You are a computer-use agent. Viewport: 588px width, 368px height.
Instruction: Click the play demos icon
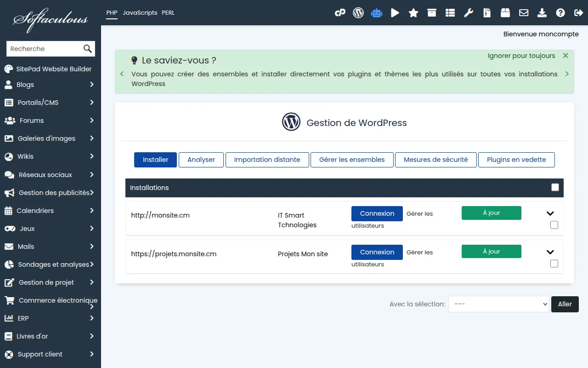tap(395, 13)
